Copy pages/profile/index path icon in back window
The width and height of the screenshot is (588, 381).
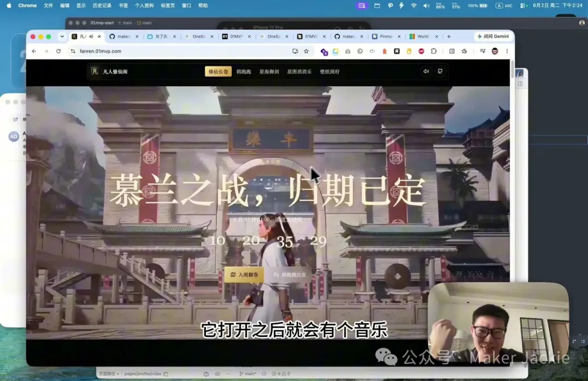pos(166,374)
